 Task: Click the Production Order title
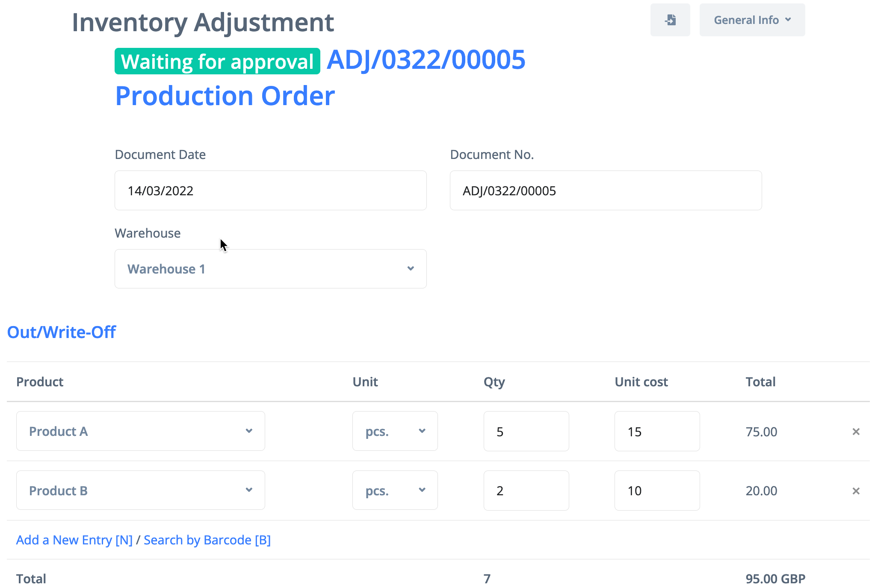(x=225, y=96)
